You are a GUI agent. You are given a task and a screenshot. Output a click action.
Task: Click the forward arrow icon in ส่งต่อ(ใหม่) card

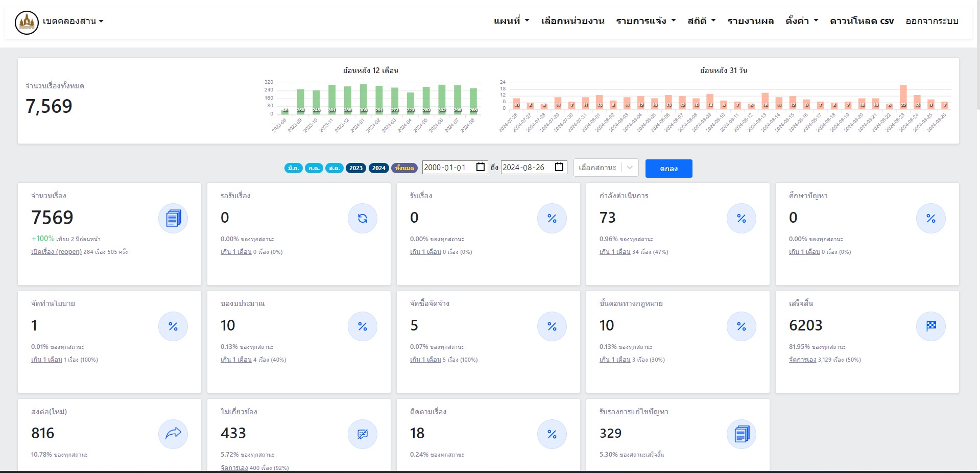[x=173, y=434]
